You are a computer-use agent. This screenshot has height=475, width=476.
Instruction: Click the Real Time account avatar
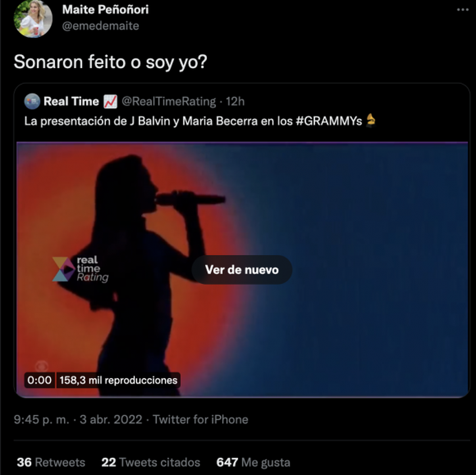(x=32, y=102)
